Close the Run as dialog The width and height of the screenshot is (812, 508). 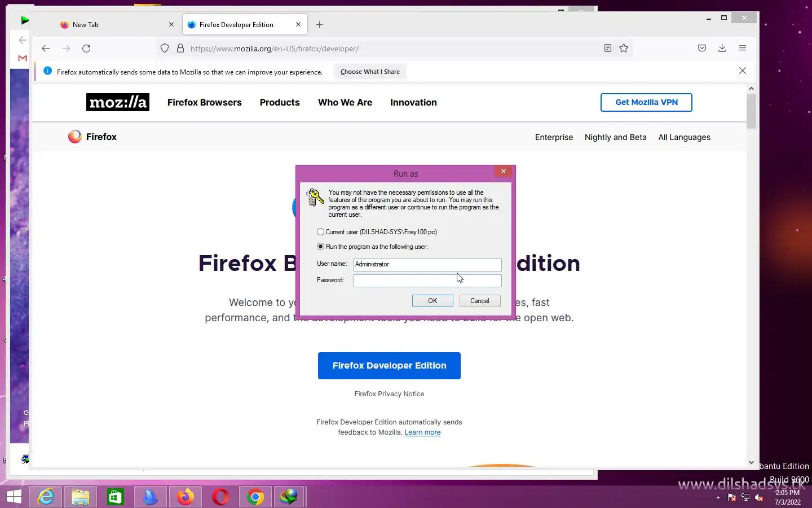click(x=504, y=172)
